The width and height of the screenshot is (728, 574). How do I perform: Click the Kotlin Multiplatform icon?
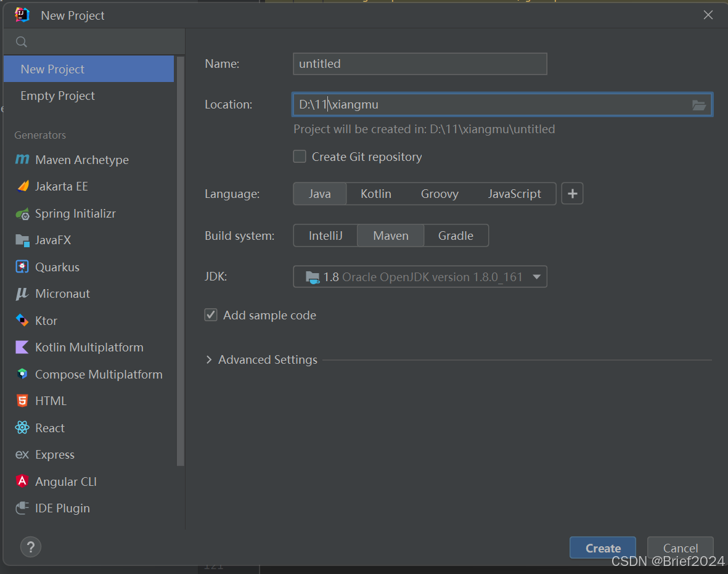pos(22,347)
